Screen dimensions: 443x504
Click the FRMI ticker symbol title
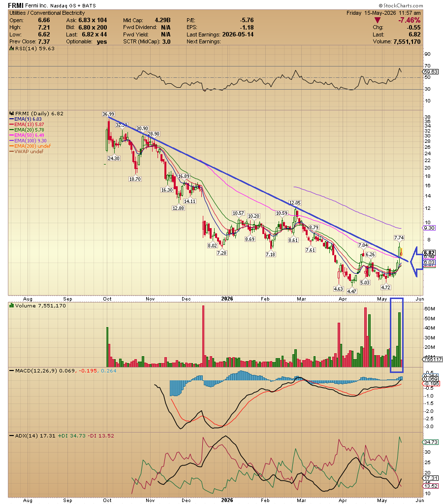pos(16,5)
